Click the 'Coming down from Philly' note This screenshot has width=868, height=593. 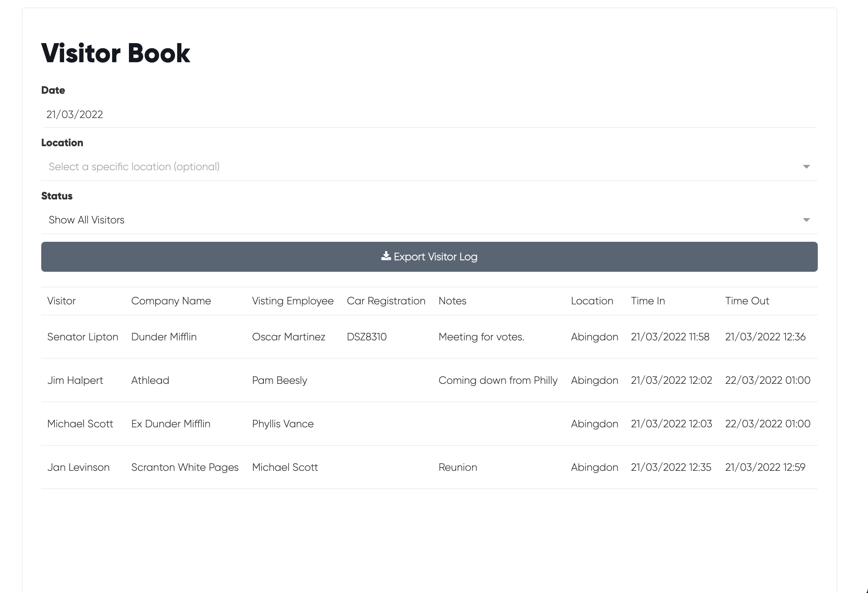(x=498, y=380)
